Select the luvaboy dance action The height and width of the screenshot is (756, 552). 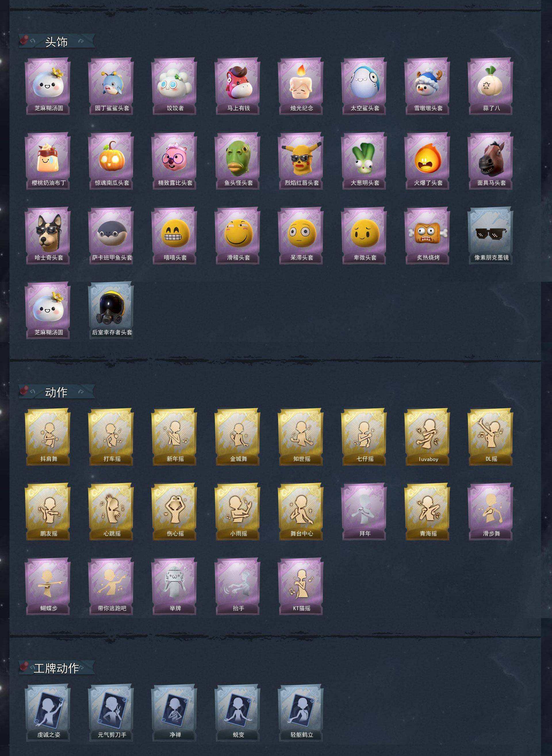pos(428,437)
